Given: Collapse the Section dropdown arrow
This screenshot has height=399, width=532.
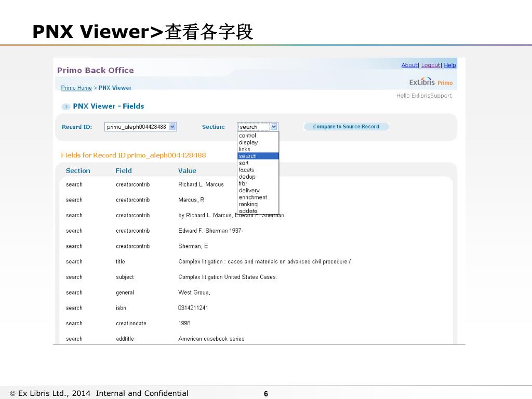Looking at the screenshot, I should 274,127.
